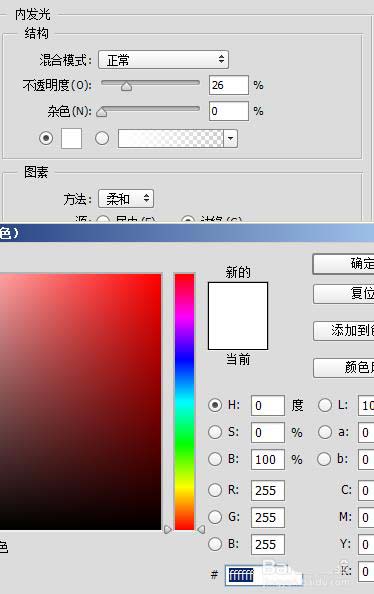Image resolution: width=374 pixels, height=594 pixels.
Task: Click the brightness field showing 100
Action: click(x=268, y=460)
